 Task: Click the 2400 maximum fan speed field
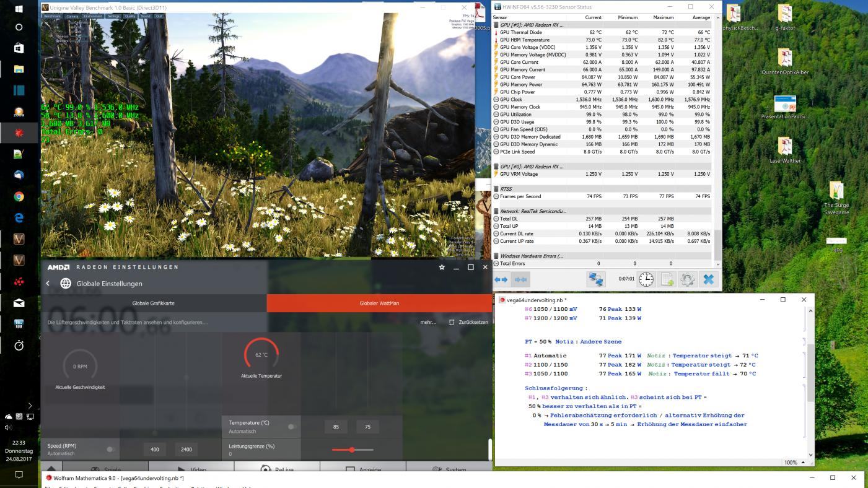click(186, 450)
